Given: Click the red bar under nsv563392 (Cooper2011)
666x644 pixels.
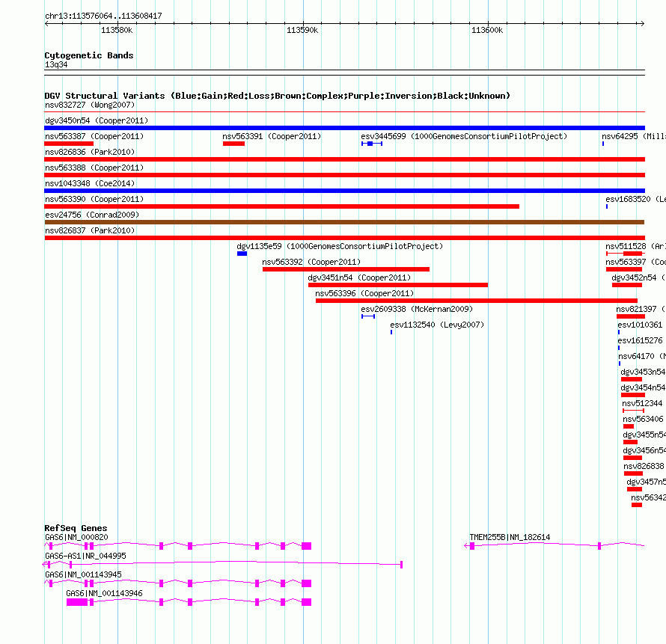Looking at the screenshot, I should [346, 269].
